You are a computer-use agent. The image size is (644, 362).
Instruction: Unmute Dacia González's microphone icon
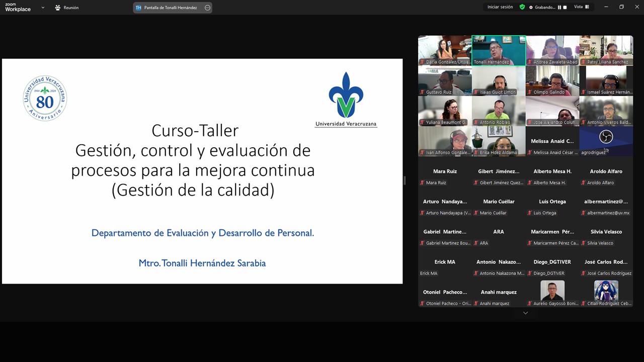pyautogui.click(x=421, y=62)
